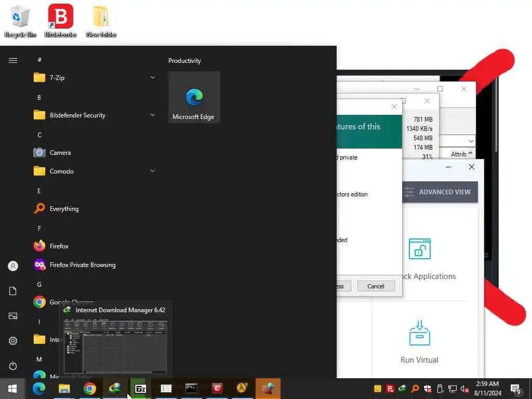The height and width of the screenshot is (399, 532).
Task: Open the Microsoft Edge tile under Productivity
Action: 194,97
